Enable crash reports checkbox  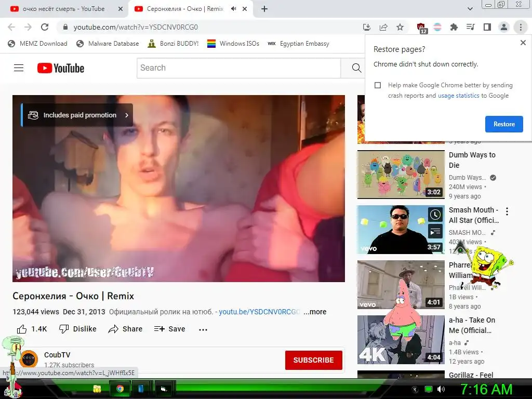(x=378, y=85)
